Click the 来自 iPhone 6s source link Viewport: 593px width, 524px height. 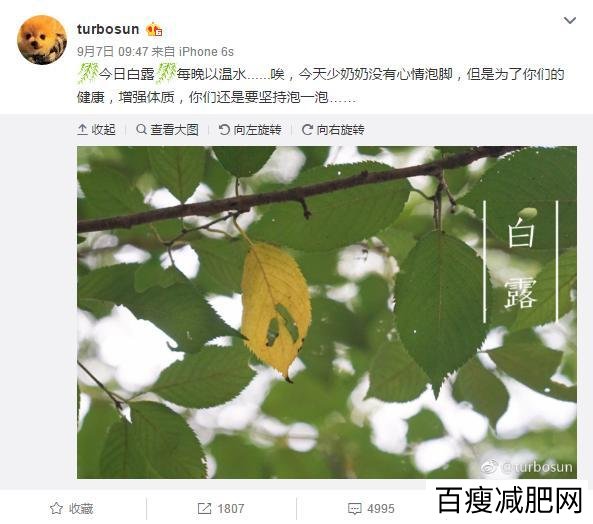[193, 51]
